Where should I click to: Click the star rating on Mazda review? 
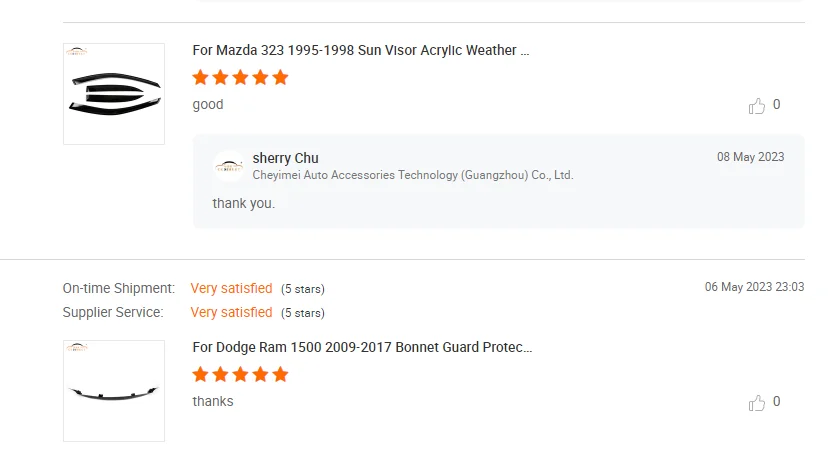[240, 77]
